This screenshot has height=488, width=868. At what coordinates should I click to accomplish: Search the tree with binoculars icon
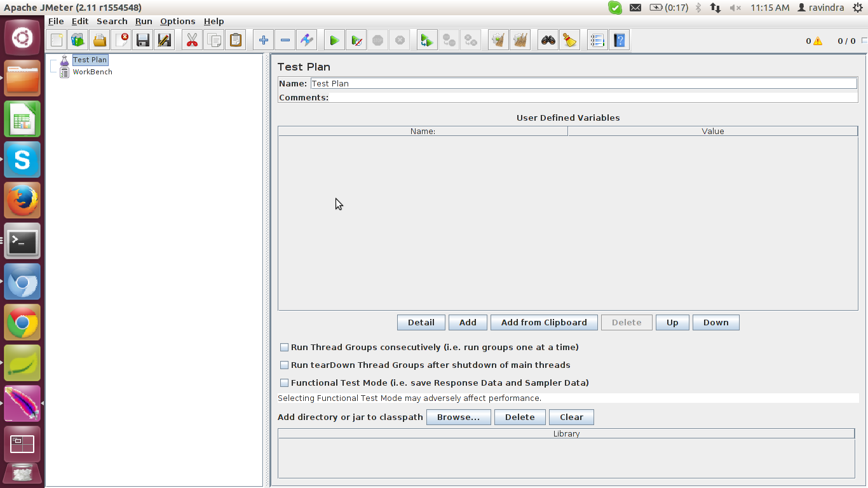click(548, 41)
